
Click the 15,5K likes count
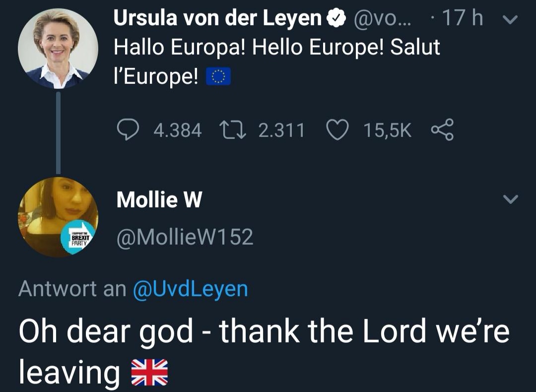tap(387, 131)
